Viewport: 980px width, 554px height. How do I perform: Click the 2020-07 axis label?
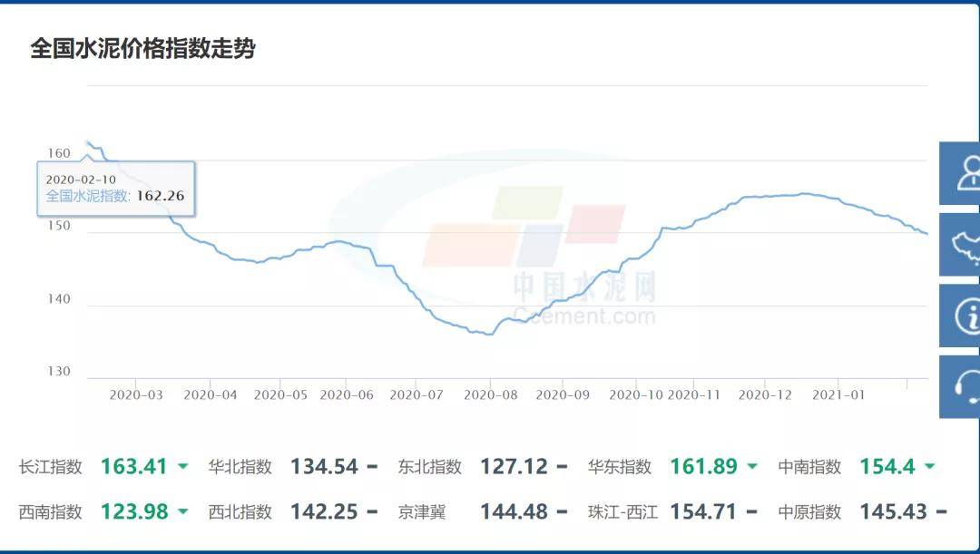(x=416, y=395)
